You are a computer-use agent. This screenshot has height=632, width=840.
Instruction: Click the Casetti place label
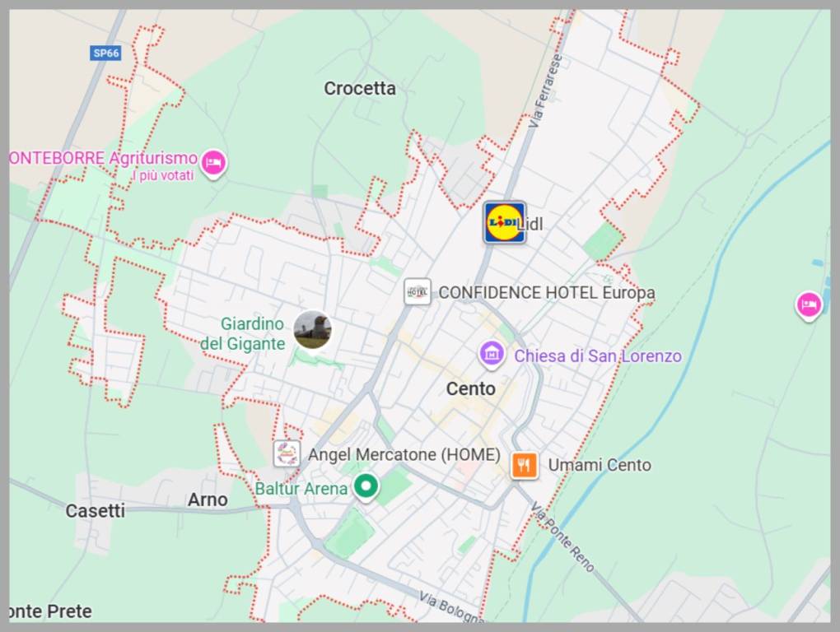[x=95, y=510]
